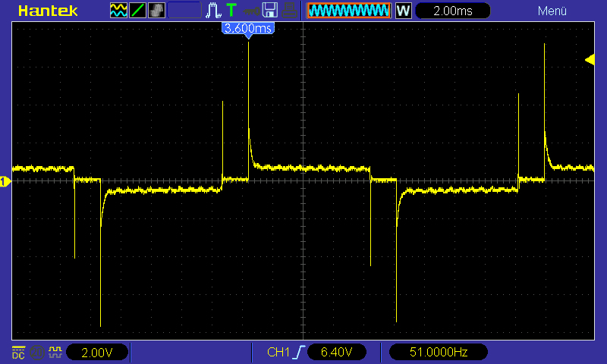Click the yellow-cyan waveform display icon
607x364 pixels.
pos(118,11)
